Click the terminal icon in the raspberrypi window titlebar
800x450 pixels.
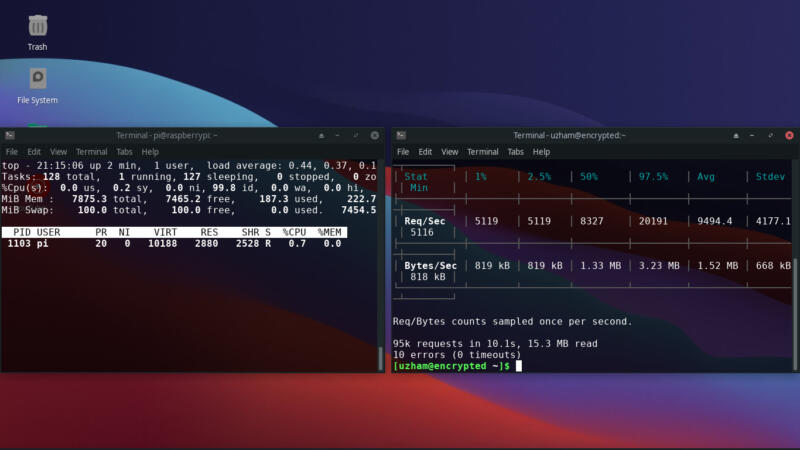pyautogui.click(x=10, y=135)
